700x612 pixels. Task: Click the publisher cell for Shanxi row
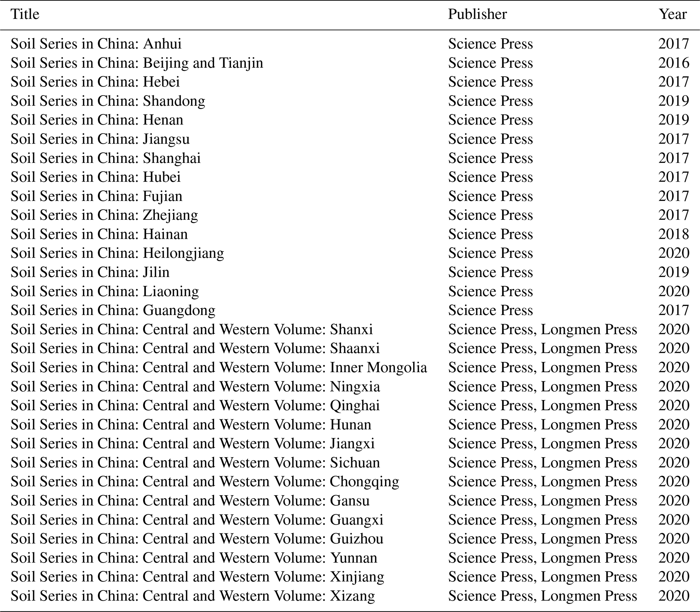pos(542,330)
